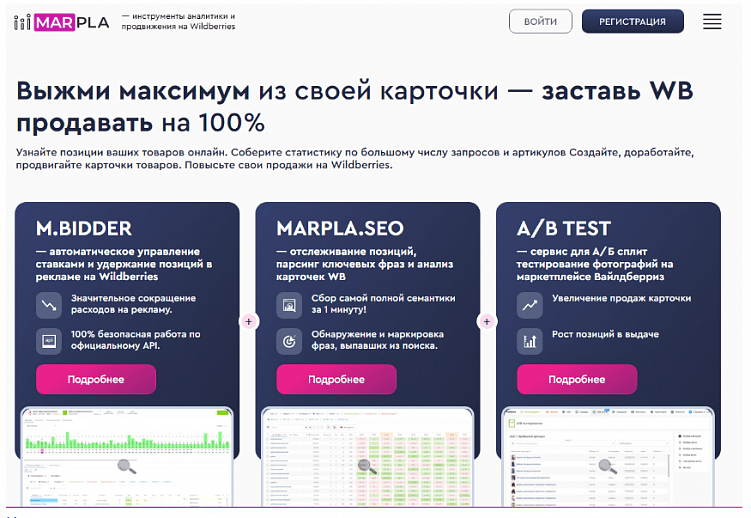Click the tagline 'инструменты аналитики и продвижения'
The height and width of the screenshot is (518, 751).
click(x=178, y=22)
